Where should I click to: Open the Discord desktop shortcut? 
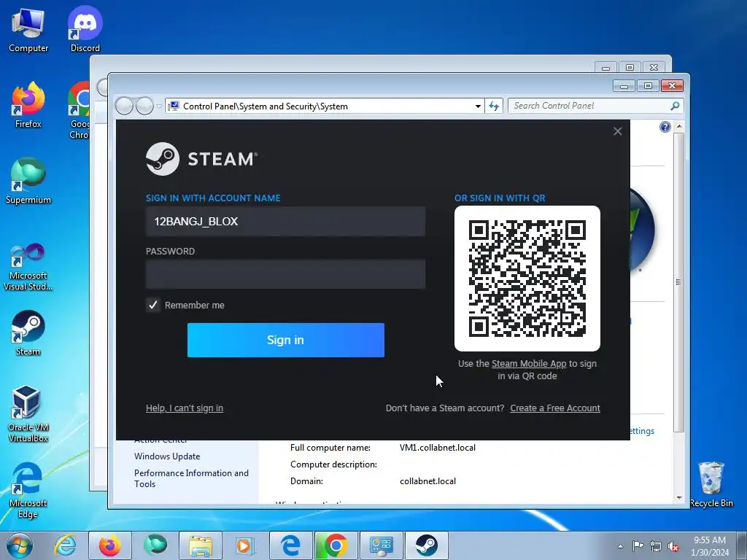coord(85,29)
